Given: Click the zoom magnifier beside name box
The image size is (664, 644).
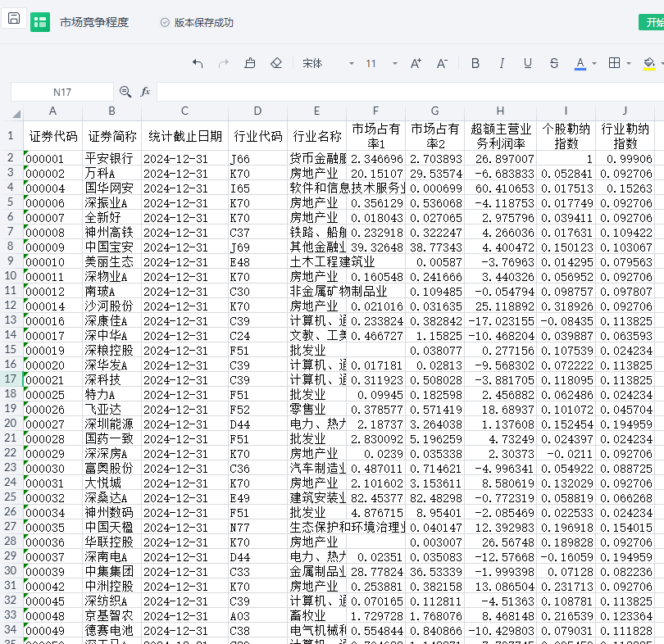Looking at the screenshot, I should [x=125, y=92].
